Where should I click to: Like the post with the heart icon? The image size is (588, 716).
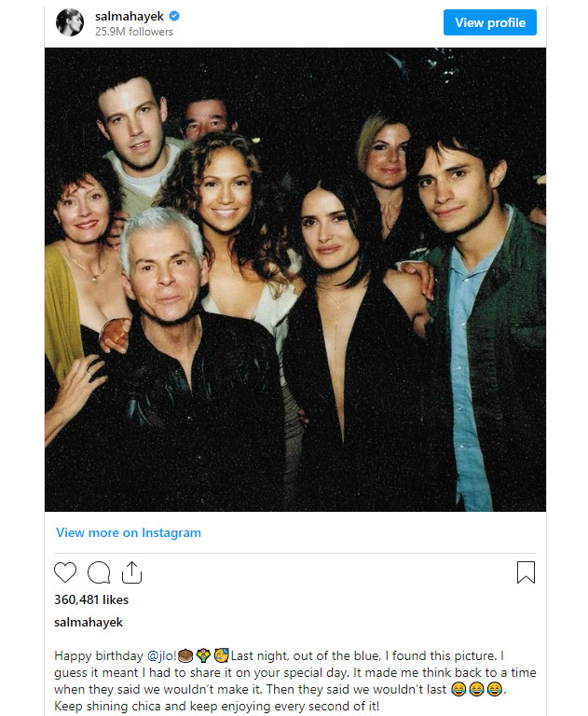click(65, 572)
